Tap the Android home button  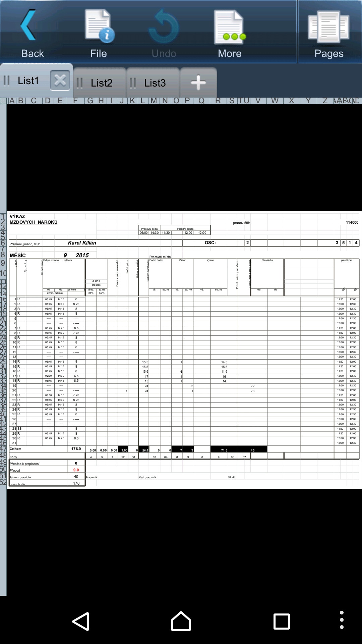click(181, 621)
